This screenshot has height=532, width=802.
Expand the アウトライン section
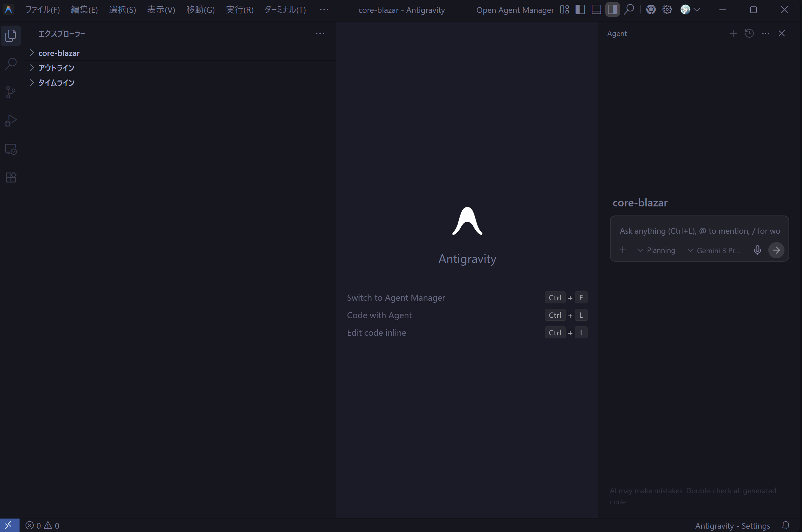[56, 68]
